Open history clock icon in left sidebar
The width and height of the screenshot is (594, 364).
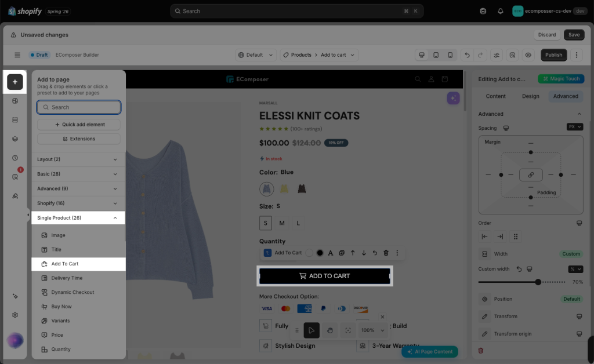coord(15,158)
